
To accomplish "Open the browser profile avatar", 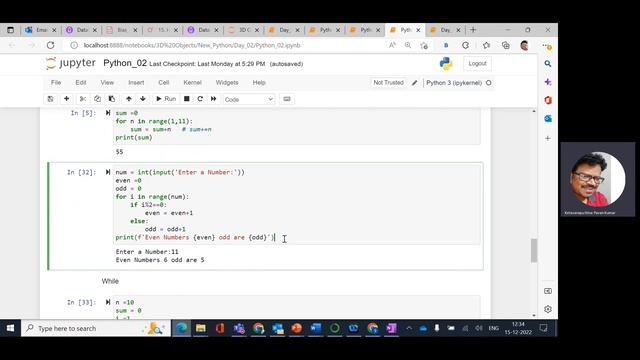I will pos(525,45).
